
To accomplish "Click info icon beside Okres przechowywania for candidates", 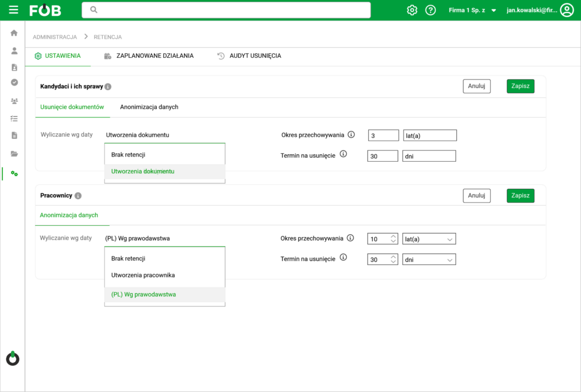I will click(x=351, y=134).
